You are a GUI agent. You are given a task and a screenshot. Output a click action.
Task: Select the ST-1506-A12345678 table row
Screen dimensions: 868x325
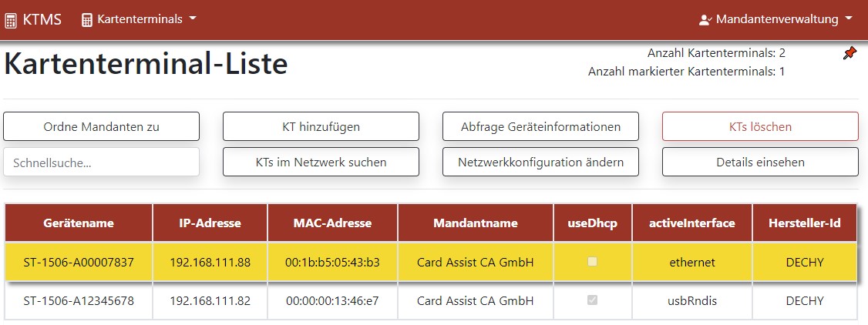[431, 301]
